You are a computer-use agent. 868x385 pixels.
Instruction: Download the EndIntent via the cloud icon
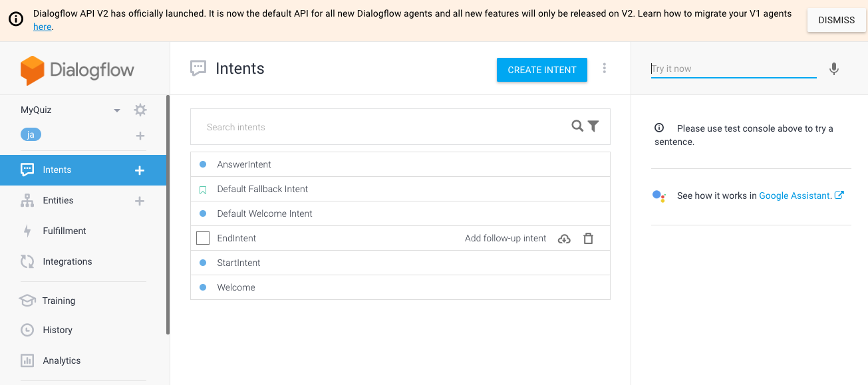564,238
